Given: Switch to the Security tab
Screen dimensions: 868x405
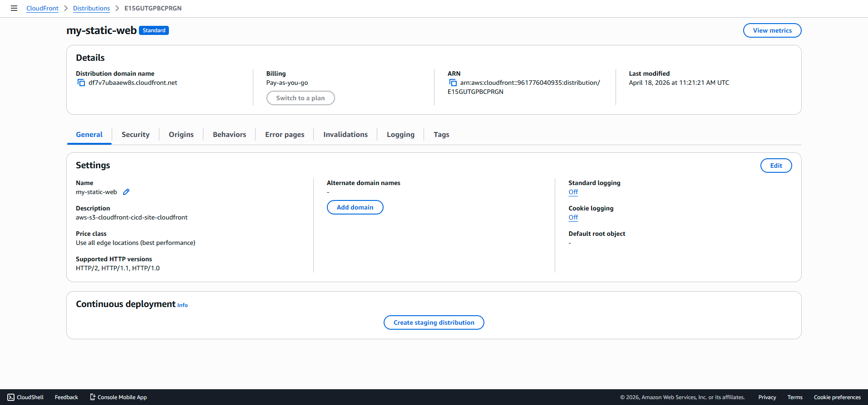Looking at the screenshot, I should pyautogui.click(x=135, y=135).
